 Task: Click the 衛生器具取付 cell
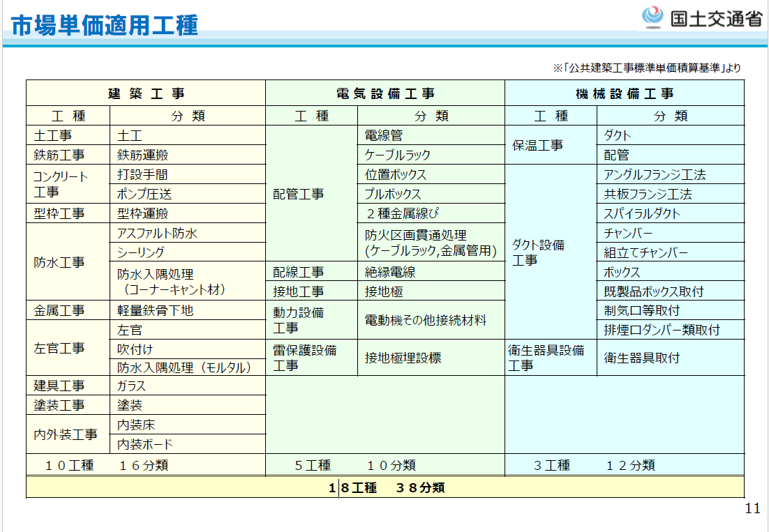[x=671, y=358]
